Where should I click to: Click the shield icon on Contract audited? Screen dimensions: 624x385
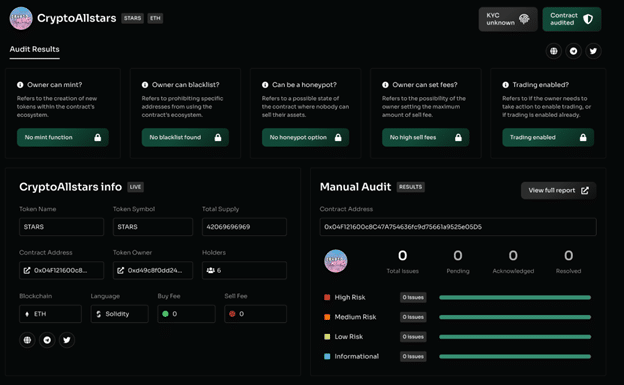tap(588, 19)
